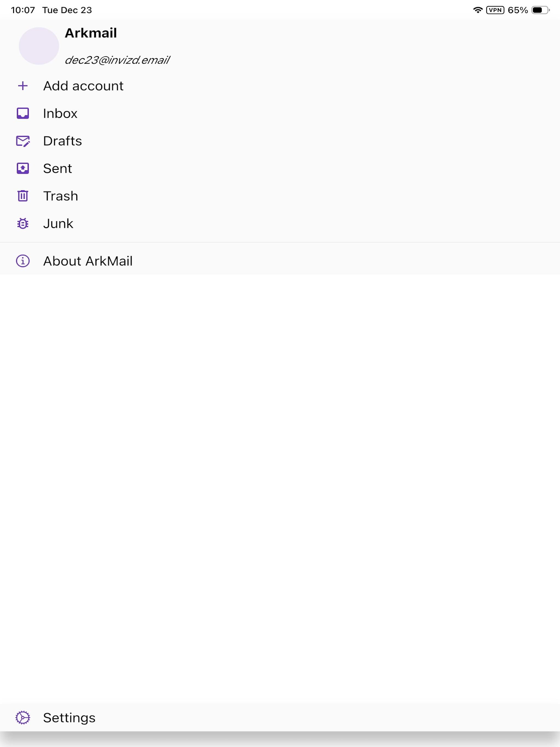560x747 pixels.
Task: Open Settings
Action: 280,718
